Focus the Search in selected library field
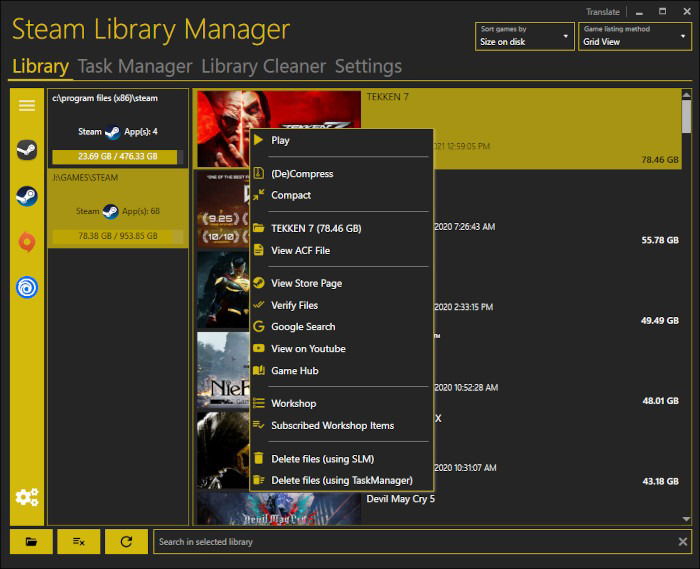Viewport: 700px width, 569px height. [x=415, y=541]
